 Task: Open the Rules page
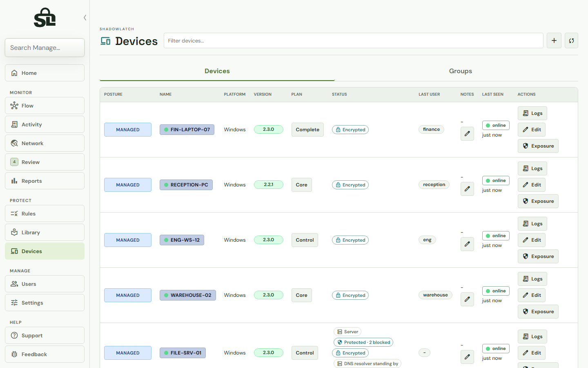45,213
